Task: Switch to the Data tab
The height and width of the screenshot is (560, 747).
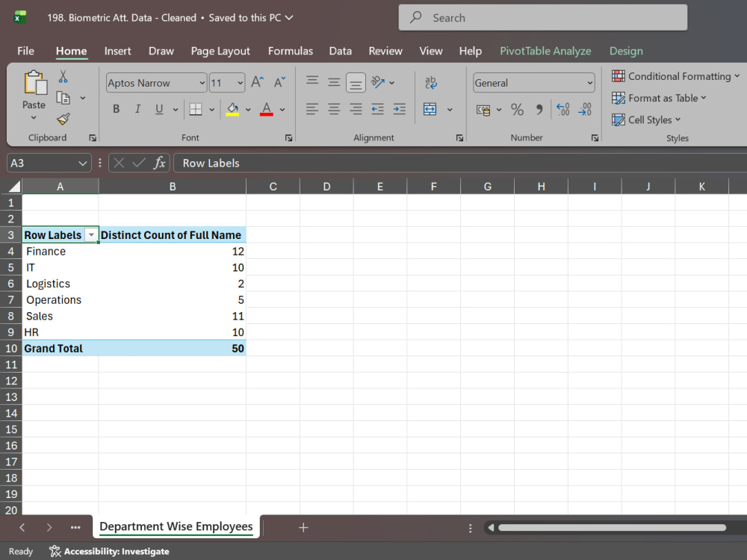Action: (340, 51)
